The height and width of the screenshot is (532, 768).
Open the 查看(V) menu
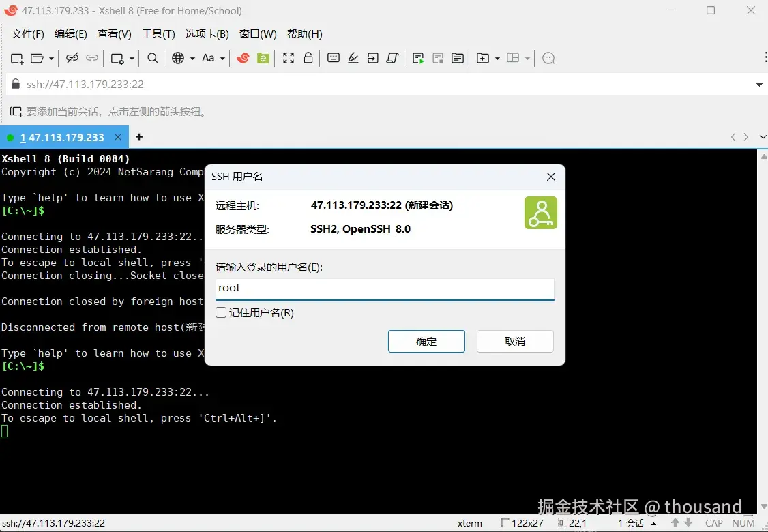tap(114, 34)
